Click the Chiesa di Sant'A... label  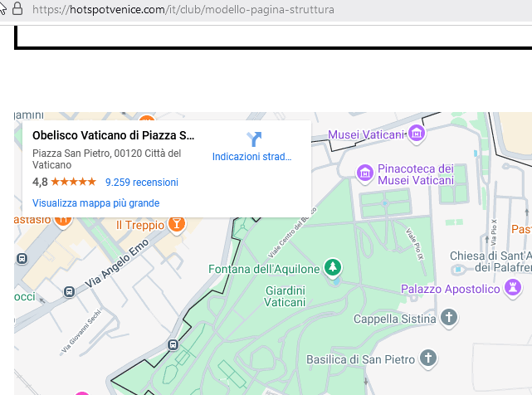click(491, 261)
